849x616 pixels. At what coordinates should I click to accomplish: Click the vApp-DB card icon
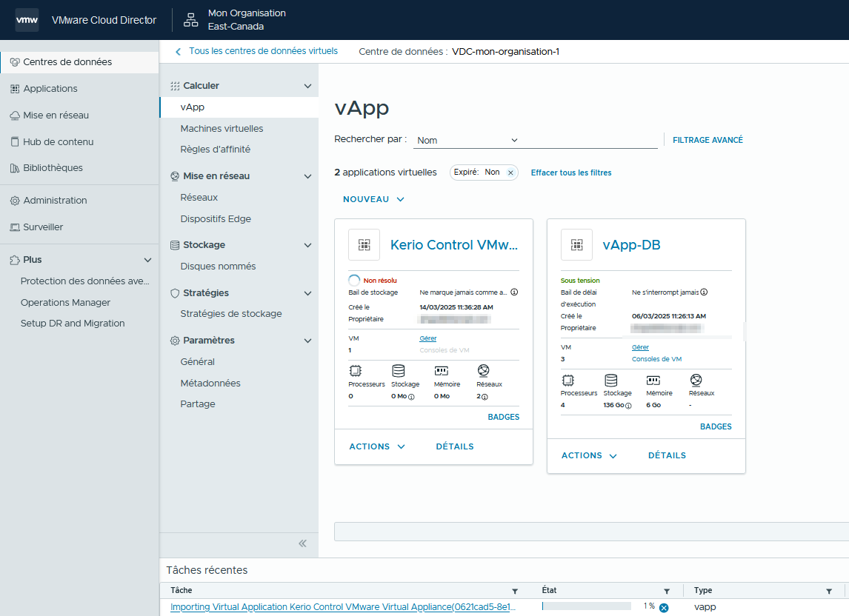[x=576, y=245]
